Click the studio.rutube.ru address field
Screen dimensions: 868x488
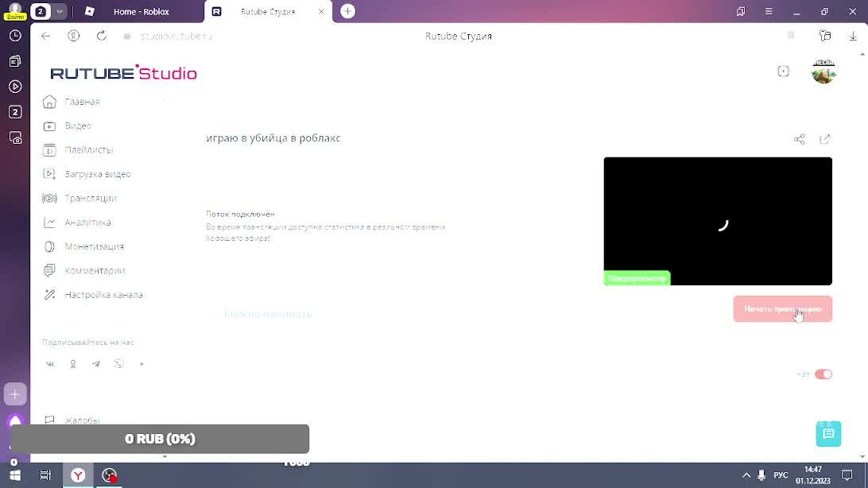176,36
